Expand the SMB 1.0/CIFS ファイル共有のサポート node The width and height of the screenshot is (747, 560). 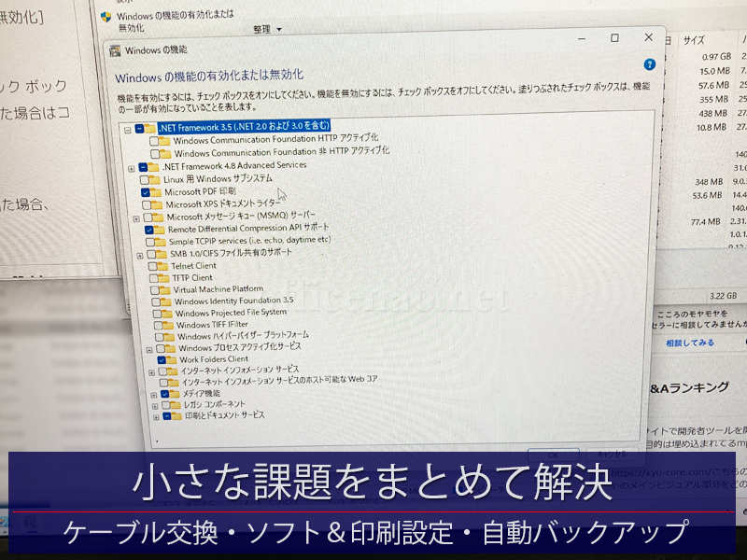[139, 254]
